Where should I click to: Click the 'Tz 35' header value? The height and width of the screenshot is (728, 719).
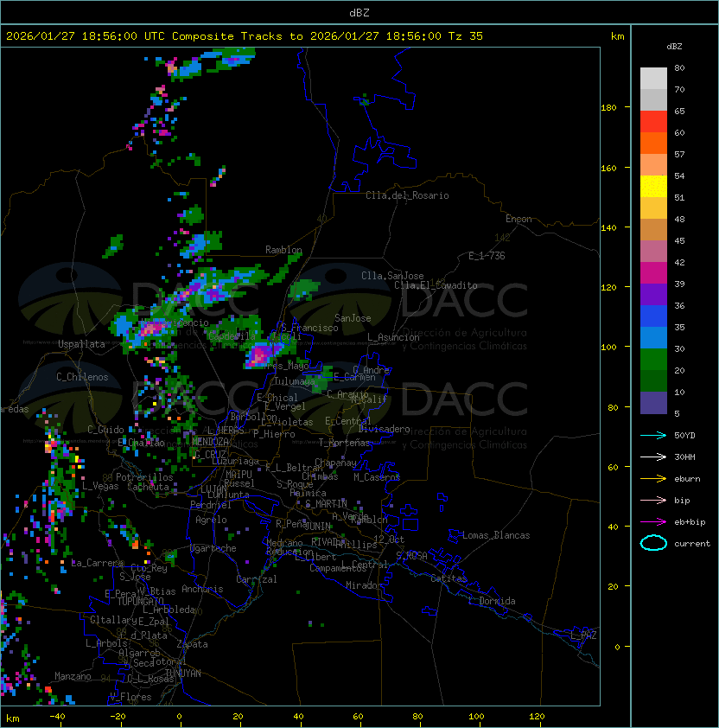466,36
